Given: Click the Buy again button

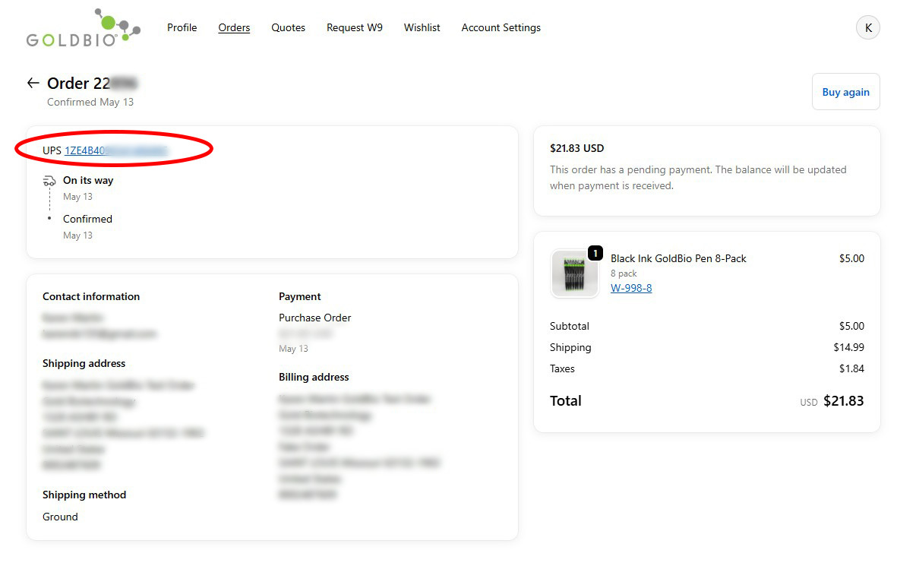Looking at the screenshot, I should tap(846, 92).
